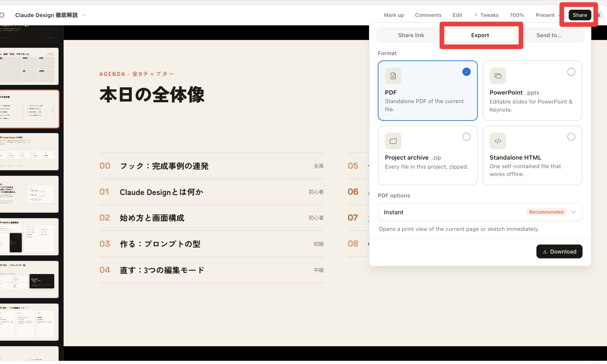Open the '直す—3つの編集モード' slide thumbnail
The image size is (607, 364).
point(29,322)
